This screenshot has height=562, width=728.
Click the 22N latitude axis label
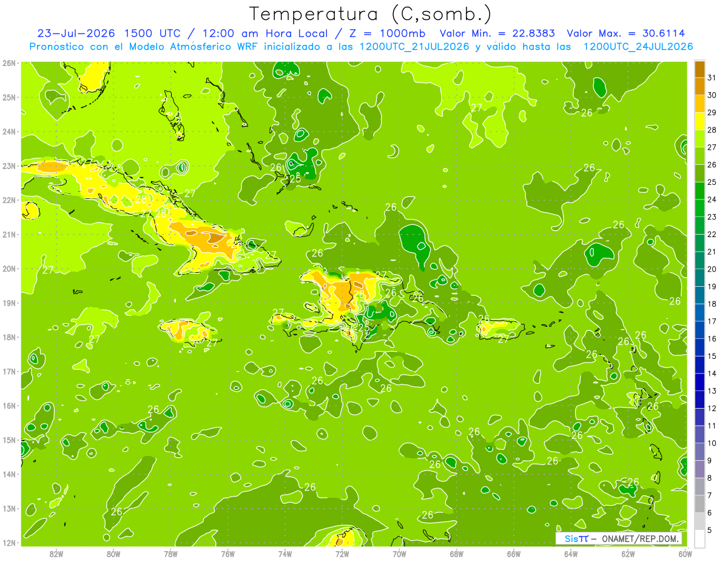click(8, 200)
